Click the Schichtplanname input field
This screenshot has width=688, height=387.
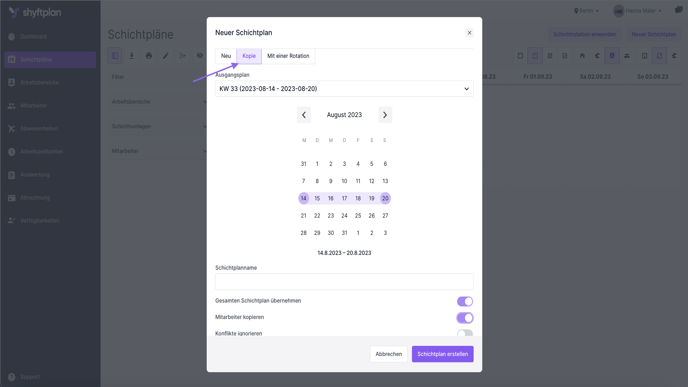tap(344, 282)
